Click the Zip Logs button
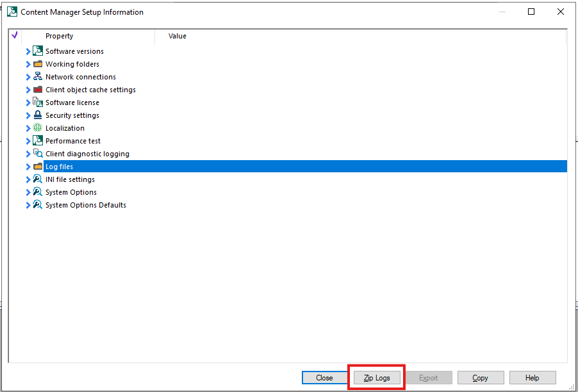578x392 pixels. coord(377,378)
